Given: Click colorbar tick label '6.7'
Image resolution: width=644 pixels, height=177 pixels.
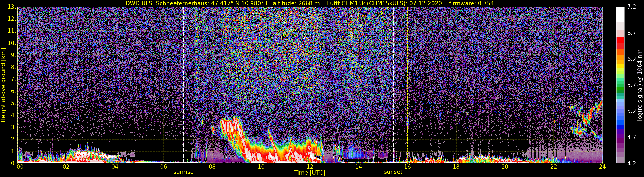Looking at the screenshot, I should click(x=632, y=33).
